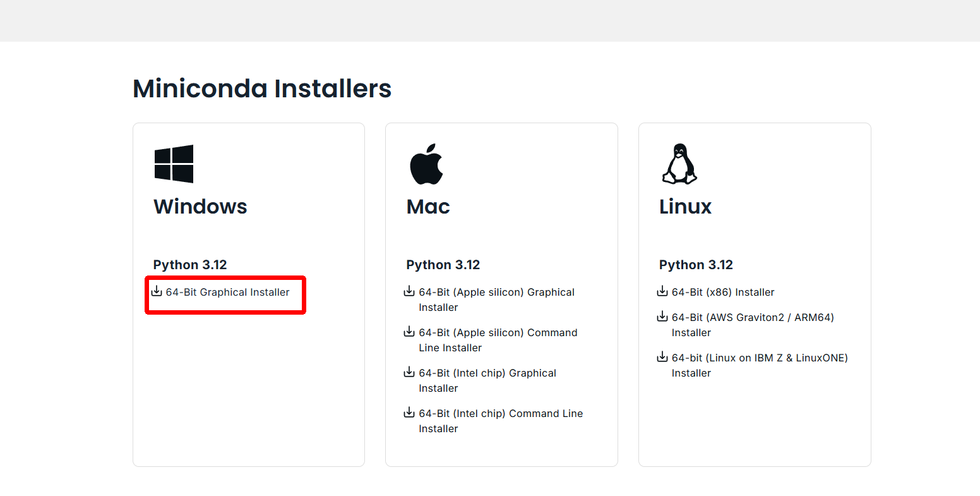Viewport: 980px width, 496px height.
Task: Click Python 3.12 label in Mac card
Action: tap(443, 265)
